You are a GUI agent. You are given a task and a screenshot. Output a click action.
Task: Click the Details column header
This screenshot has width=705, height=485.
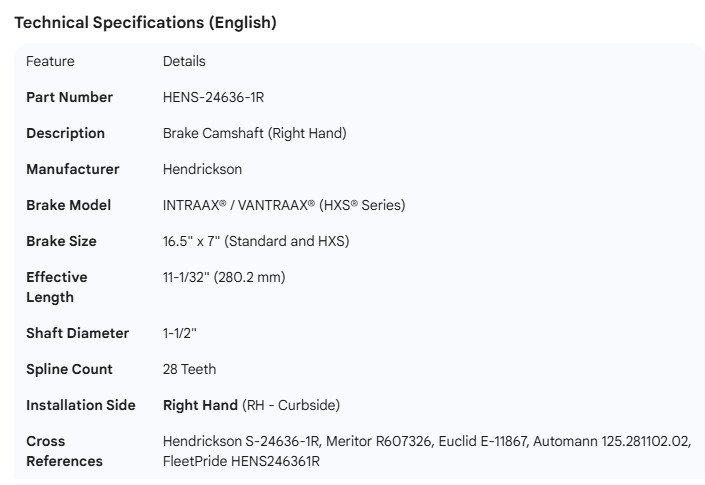tap(184, 61)
